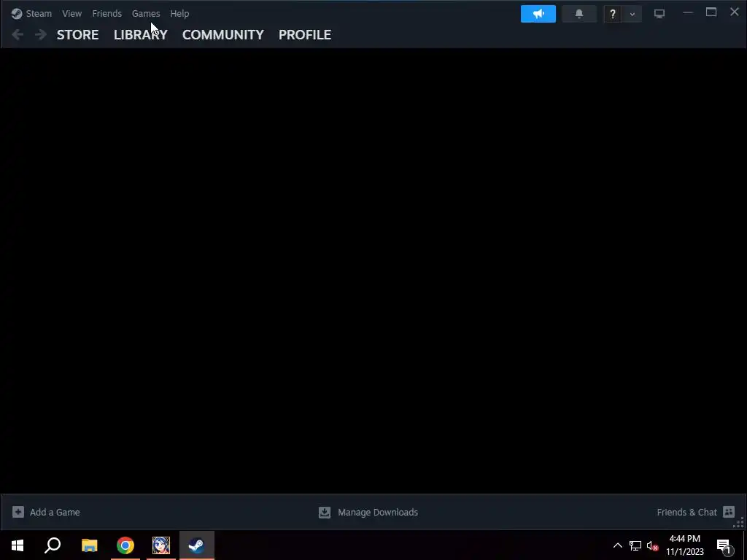Switch to the PROFILE tab
Viewport: 747px width, 560px height.
305,34
